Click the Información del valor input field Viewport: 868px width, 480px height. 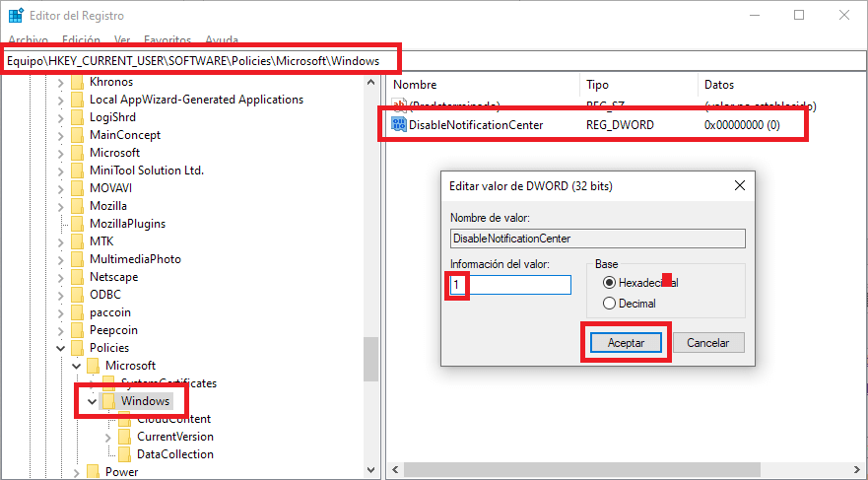[x=510, y=285]
